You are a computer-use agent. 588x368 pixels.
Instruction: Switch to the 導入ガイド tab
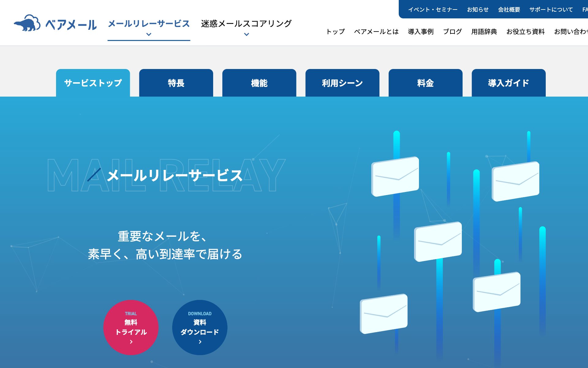509,83
